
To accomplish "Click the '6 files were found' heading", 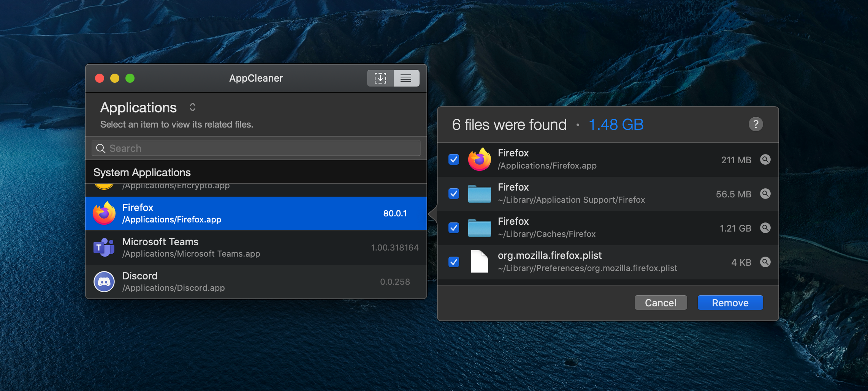I will (509, 125).
